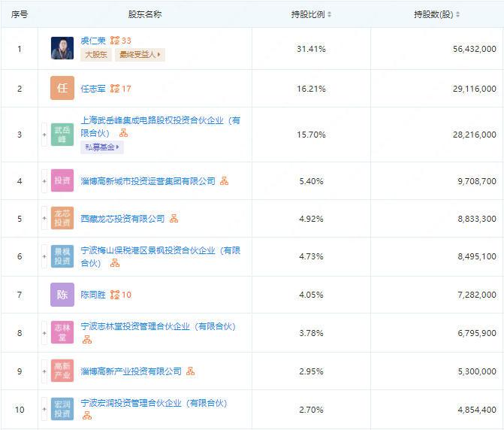The height and width of the screenshot is (430, 504).
Task: Expand row 8 宁波志林堂 details
Action: click(x=44, y=333)
